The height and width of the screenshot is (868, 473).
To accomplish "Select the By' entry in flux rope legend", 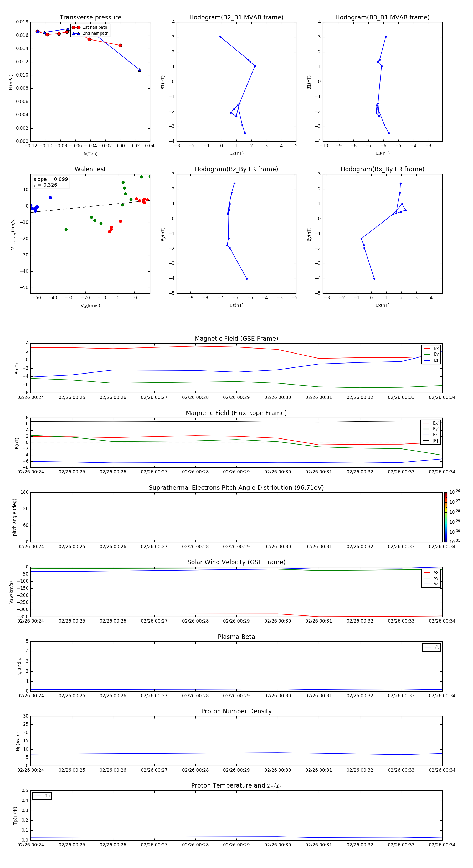I will [431, 429].
